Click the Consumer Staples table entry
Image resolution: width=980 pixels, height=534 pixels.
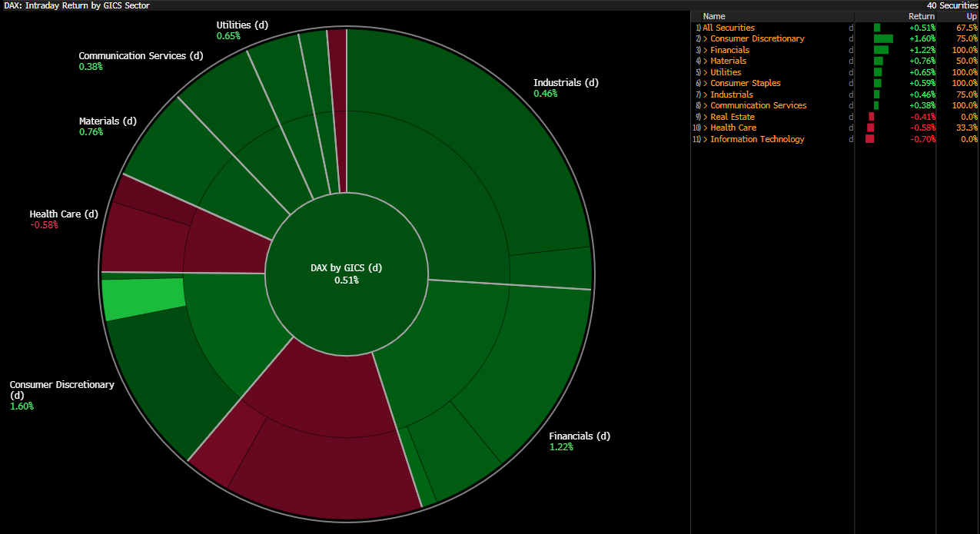coord(745,83)
